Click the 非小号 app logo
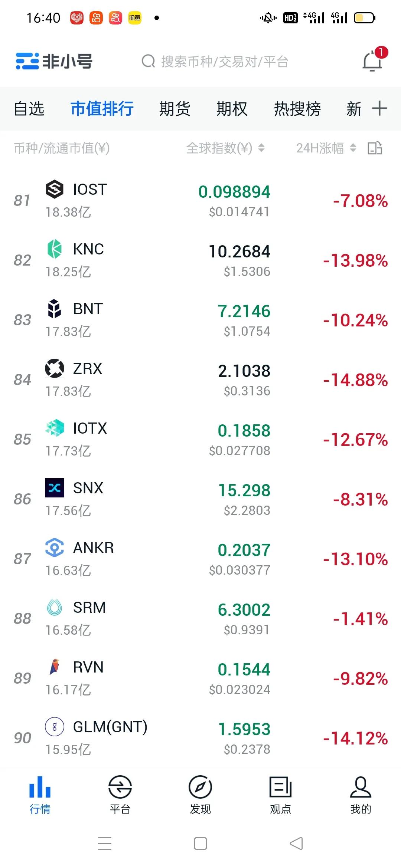 coord(54,62)
